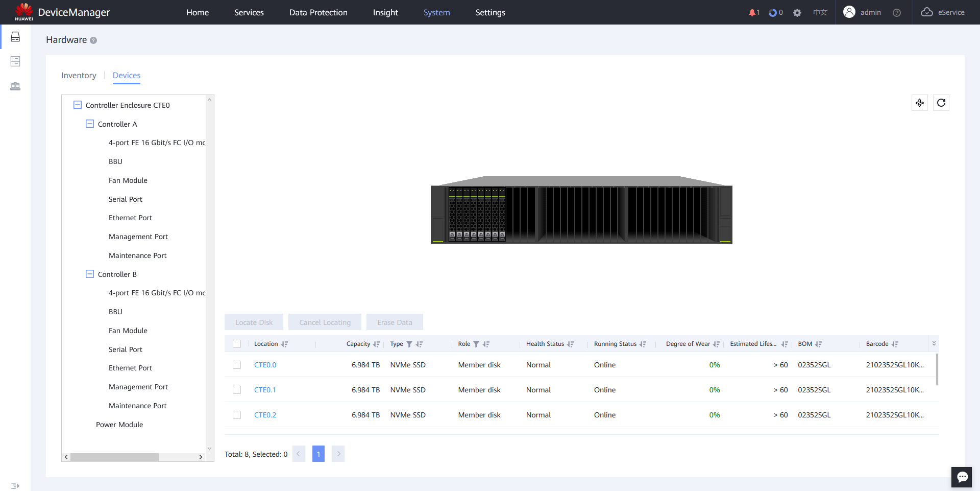
Task: Click the rotate device view icon
Action: 920,103
